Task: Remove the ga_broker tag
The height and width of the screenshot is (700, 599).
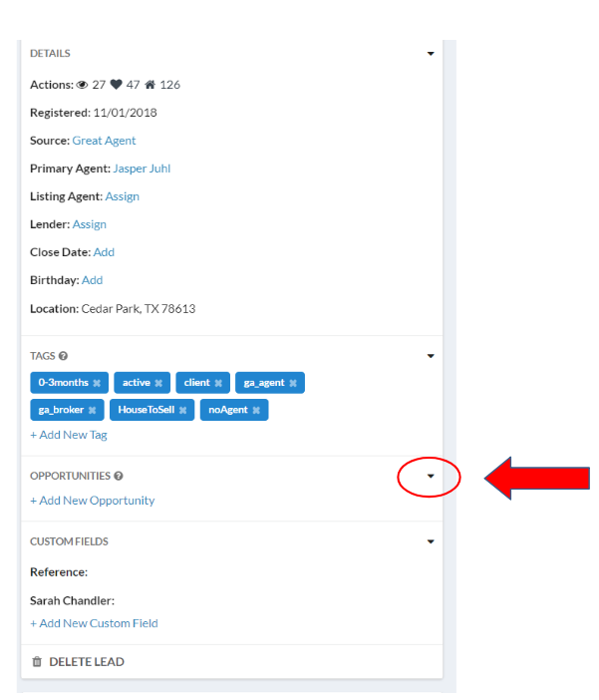Action: [x=92, y=410]
